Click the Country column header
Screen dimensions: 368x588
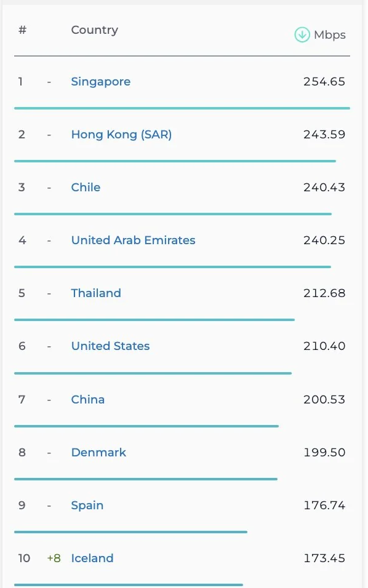click(94, 30)
